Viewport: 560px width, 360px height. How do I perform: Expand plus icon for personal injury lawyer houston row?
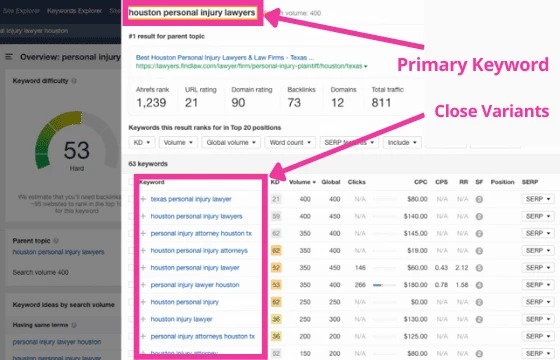143,285
